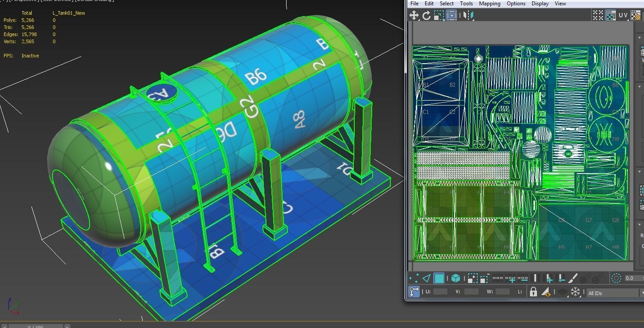The image size is (644, 328).
Task: Select the Move tool in the UV editor
Action: coord(414,15)
